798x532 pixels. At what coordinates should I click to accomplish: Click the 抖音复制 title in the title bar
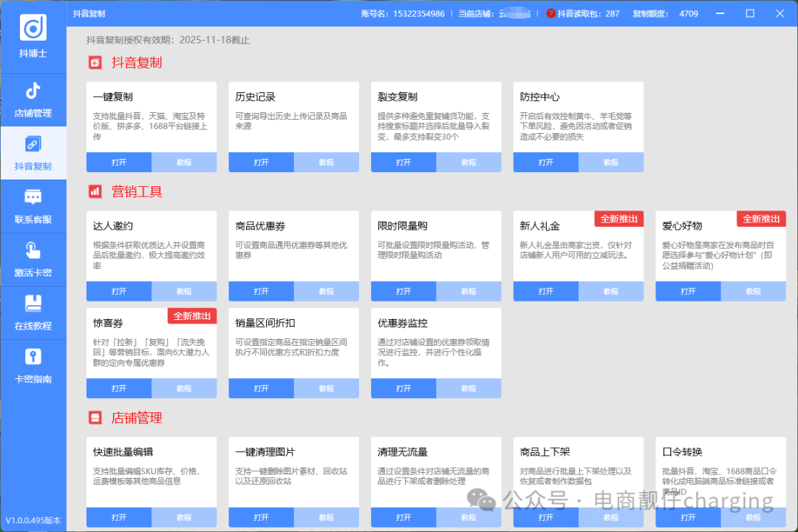[x=89, y=13]
